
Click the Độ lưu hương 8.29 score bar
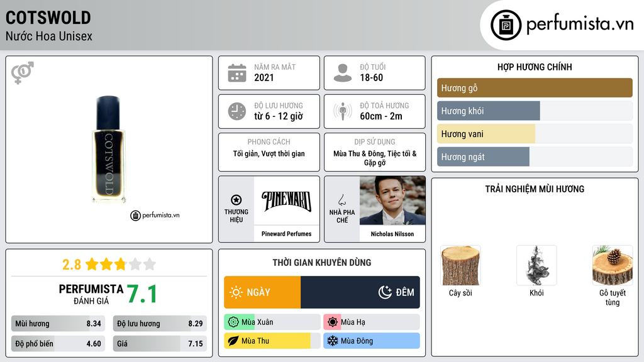tap(160, 324)
